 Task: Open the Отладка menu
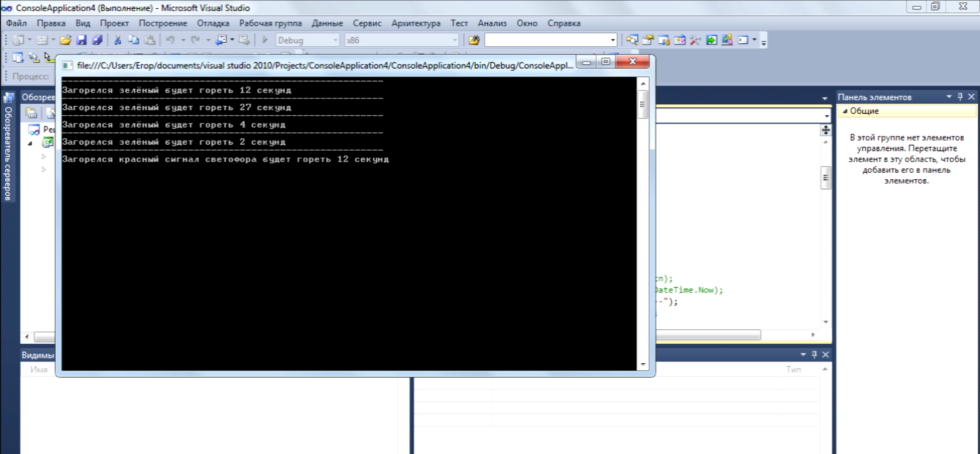pyautogui.click(x=213, y=23)
